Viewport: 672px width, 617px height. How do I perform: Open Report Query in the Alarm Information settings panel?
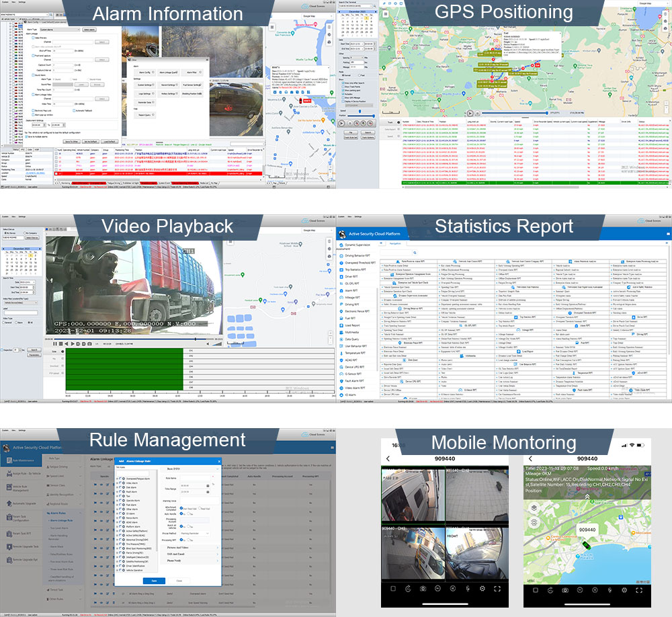pyautogui.click(x=146, y=115)
